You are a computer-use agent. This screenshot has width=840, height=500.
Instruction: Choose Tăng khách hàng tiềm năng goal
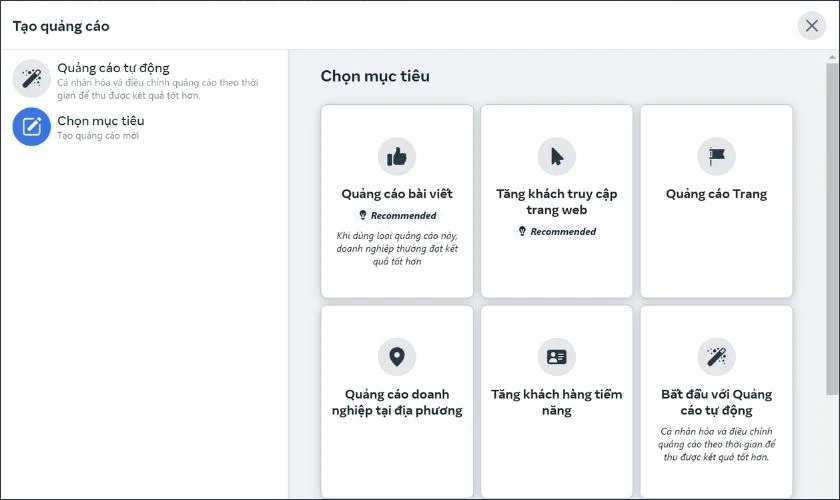click(557, 402)
